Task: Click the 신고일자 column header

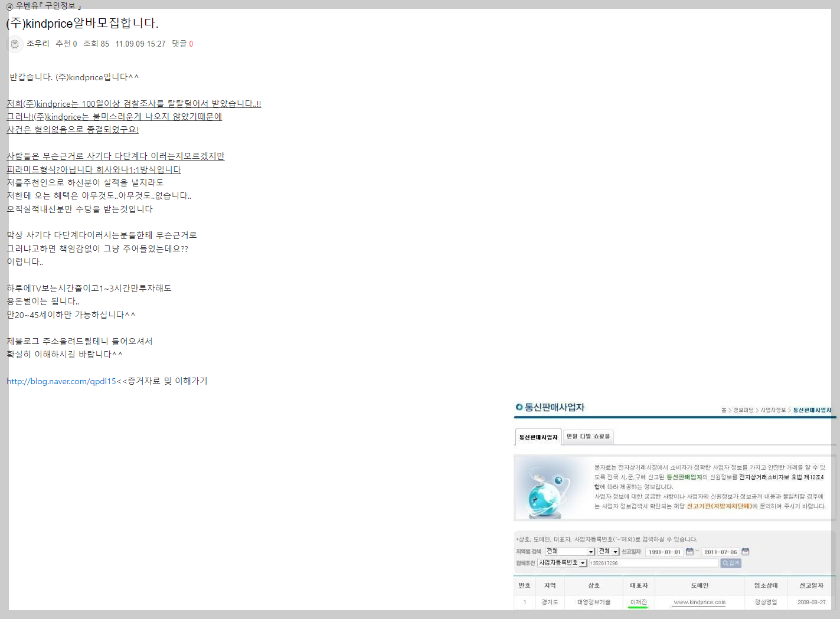Action: point(812,585)
